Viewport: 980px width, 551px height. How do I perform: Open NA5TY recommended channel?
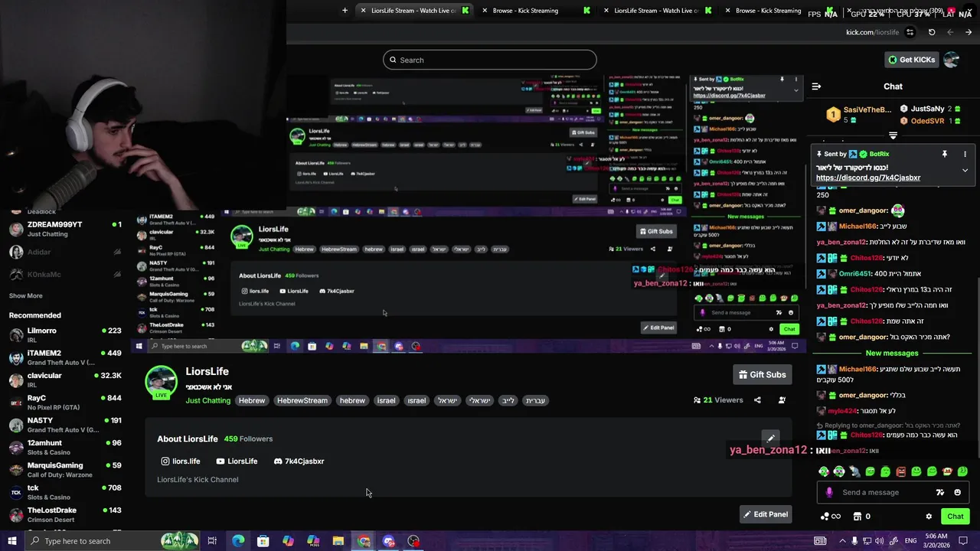point(65,425)
